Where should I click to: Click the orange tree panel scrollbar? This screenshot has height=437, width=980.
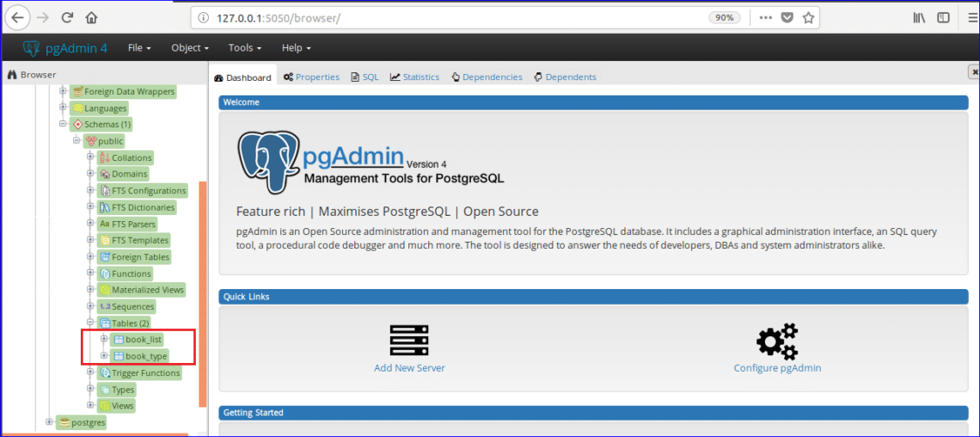coord(202,292)
